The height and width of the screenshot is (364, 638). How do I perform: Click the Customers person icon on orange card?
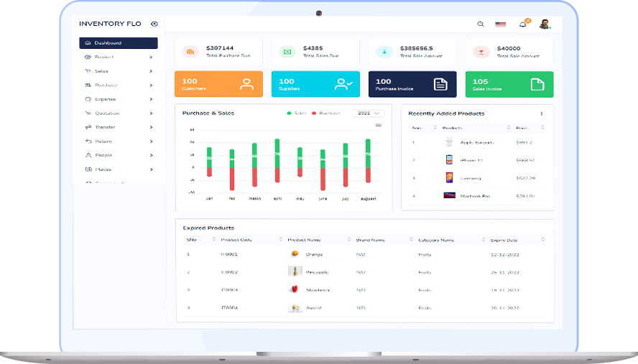coord(246,84)
